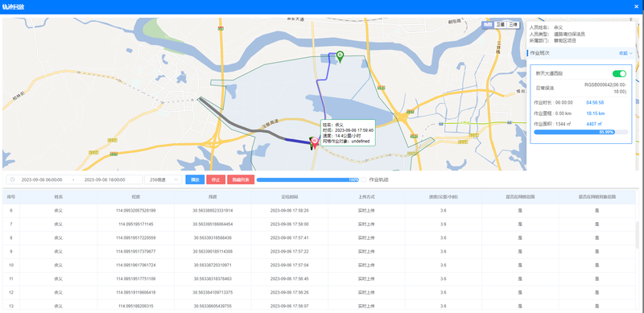Image resolution: width=644 pixels, height=313 pixels.
Task: Click the playback progress bar at 100%
Action: [x=308, y=180]
